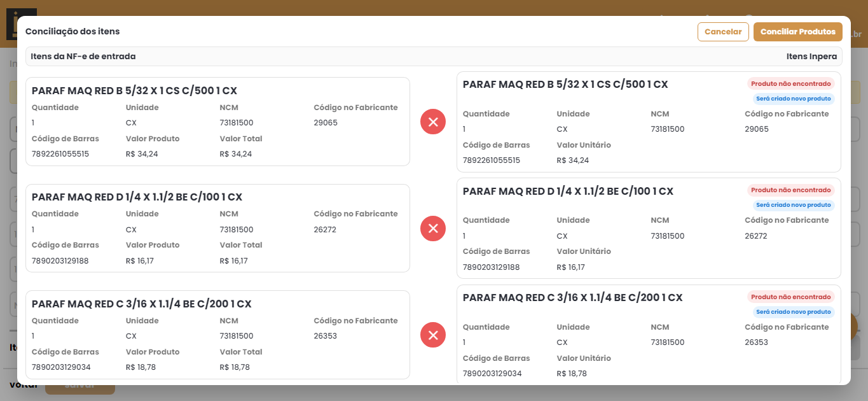Screen dimensions: 868x401
Task: Open the Inpera item title PARAF MAQ RED D 1/4
Action: tap(568, 191)
